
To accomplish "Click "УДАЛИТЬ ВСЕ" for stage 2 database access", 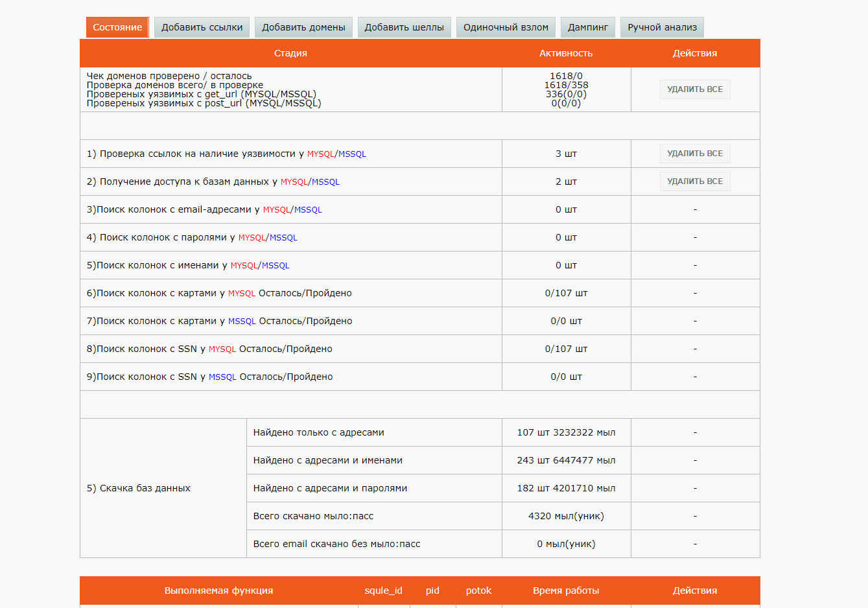I will point(695,181).
